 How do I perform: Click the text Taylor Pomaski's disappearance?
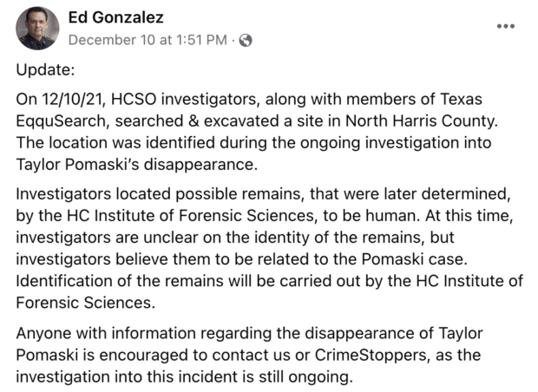[x=136, y=165]
